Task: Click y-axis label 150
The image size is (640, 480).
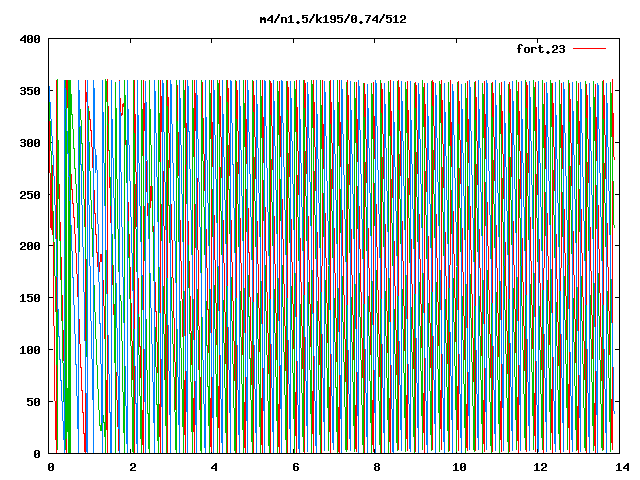Action: tap(30, 298)
